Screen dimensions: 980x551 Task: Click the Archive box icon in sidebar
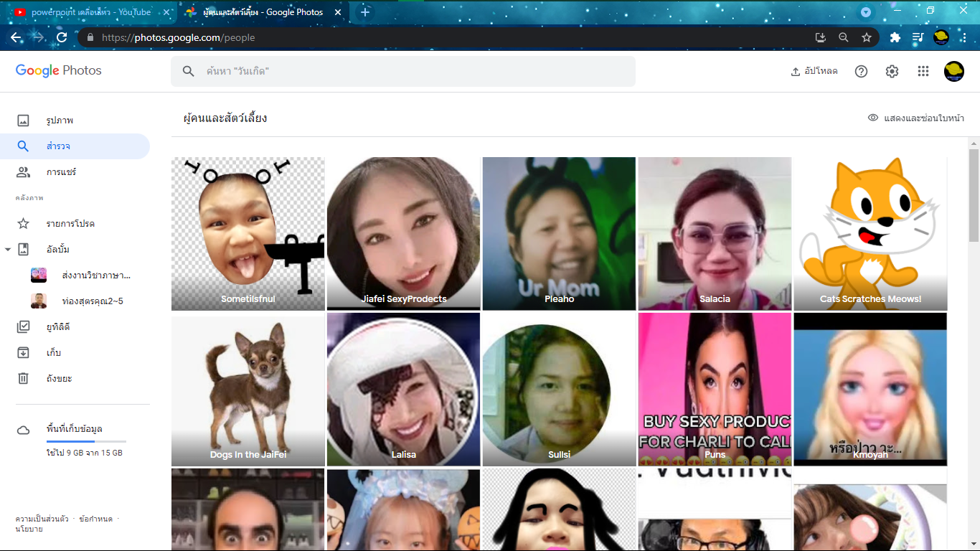click(23, 353)
